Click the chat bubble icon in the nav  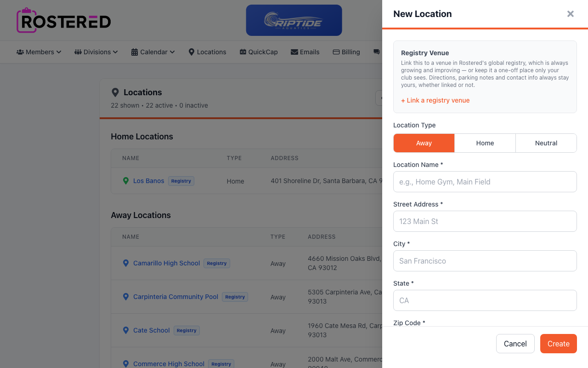(377, 52)
